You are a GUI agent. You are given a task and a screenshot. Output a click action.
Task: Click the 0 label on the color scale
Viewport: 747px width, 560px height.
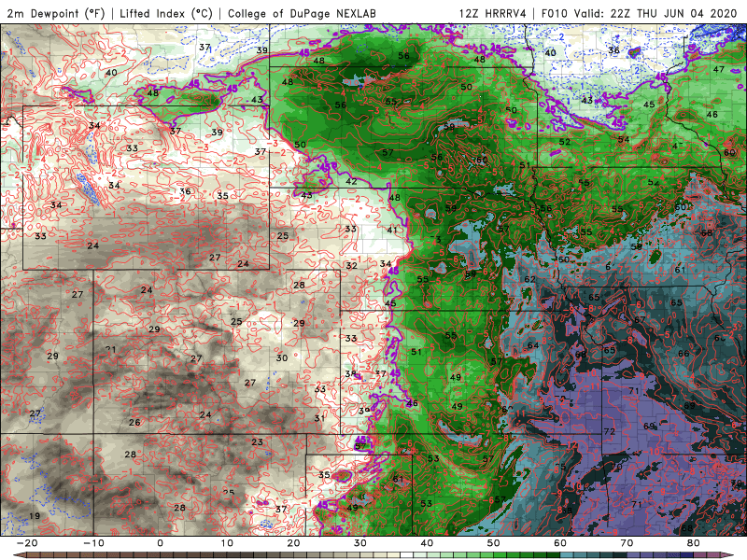[x=160, y=543]
